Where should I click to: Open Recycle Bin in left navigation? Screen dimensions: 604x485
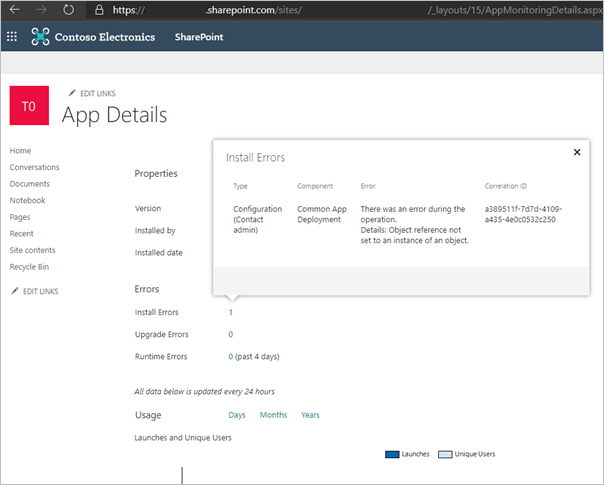point(29,267)
